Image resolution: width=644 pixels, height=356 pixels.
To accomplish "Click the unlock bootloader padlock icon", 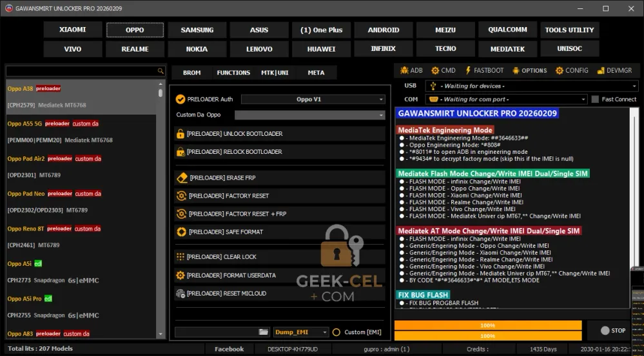I will 181,134.
